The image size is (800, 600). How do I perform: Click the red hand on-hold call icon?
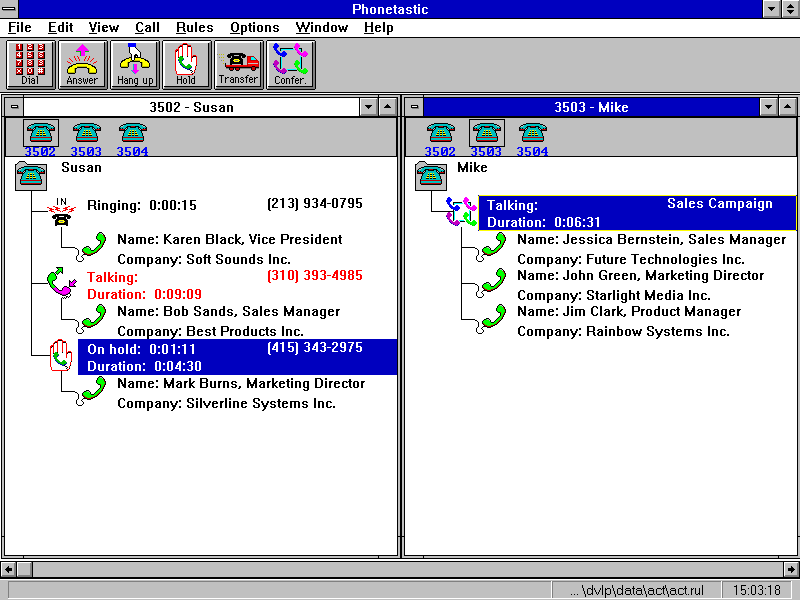[x=61, y=355]
